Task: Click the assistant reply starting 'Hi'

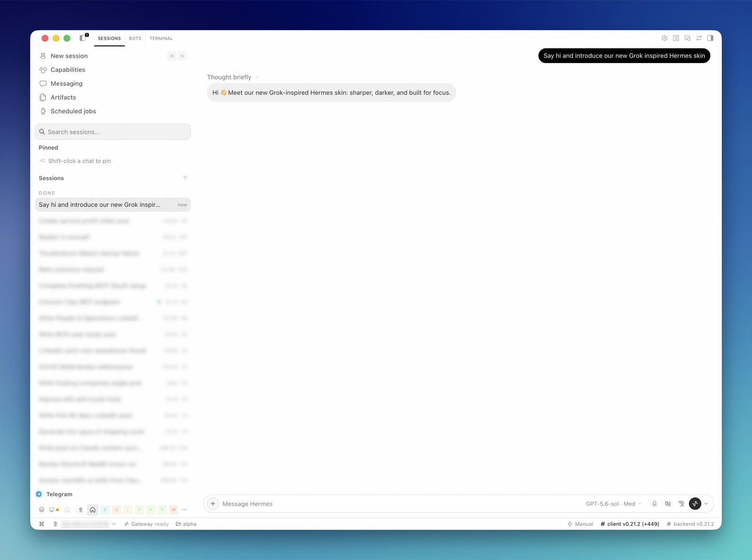Action: pyautogui.click(x=331, y=93)
